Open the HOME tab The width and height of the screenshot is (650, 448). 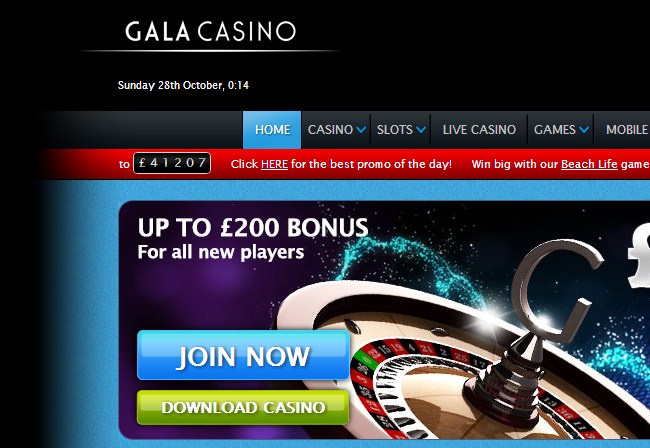(272, 130)
